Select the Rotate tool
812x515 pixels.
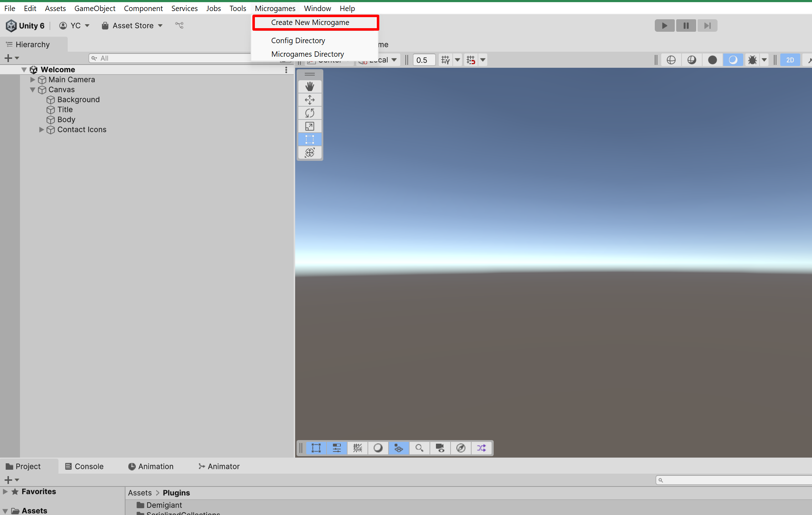309,113
